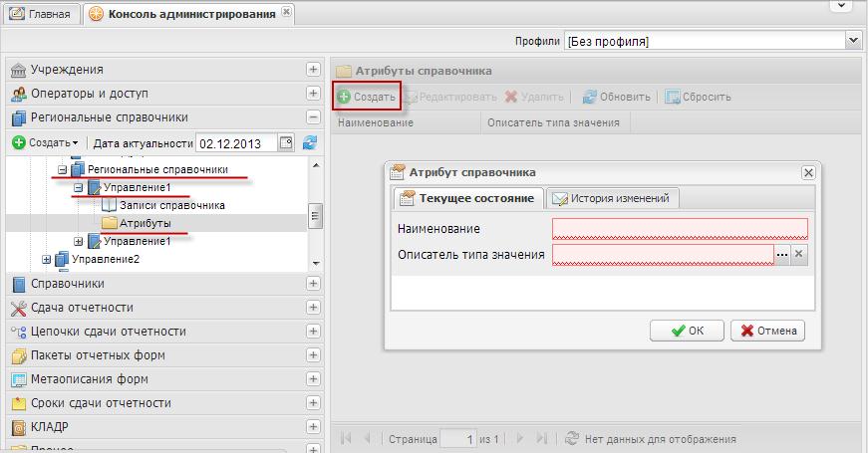Click Справочники book icon
Image resolution: width=868 pixels, height=453 pixels.
coord(18,285)
